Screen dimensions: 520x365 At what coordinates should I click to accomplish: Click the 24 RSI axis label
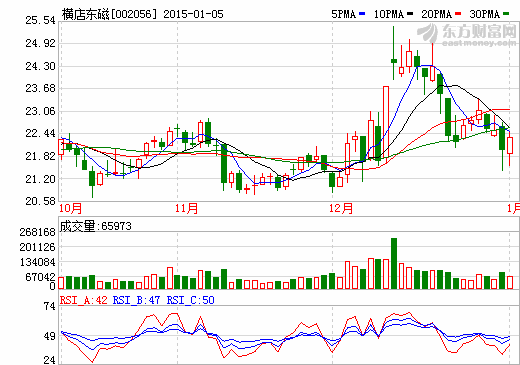(x=50, y=360)
